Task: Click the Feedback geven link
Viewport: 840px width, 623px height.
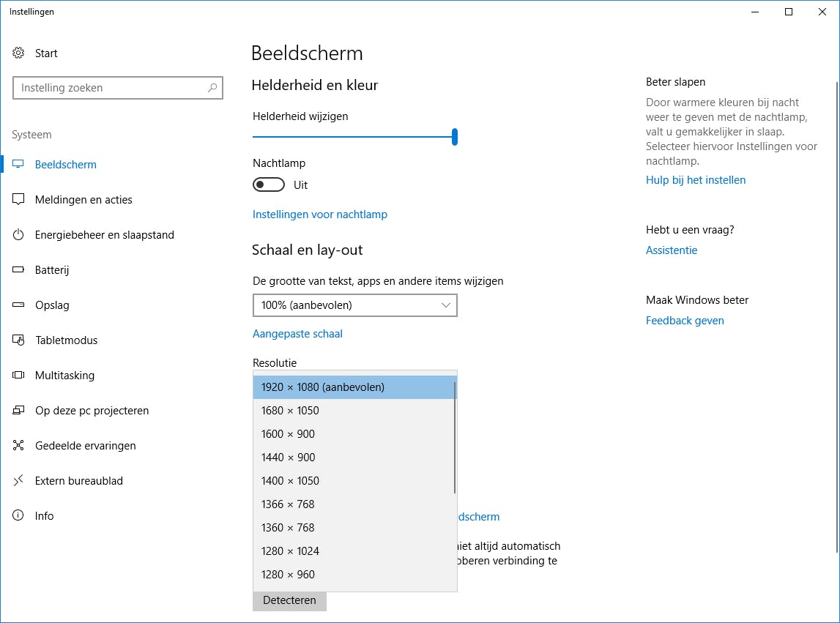Action: click(685, 321)
